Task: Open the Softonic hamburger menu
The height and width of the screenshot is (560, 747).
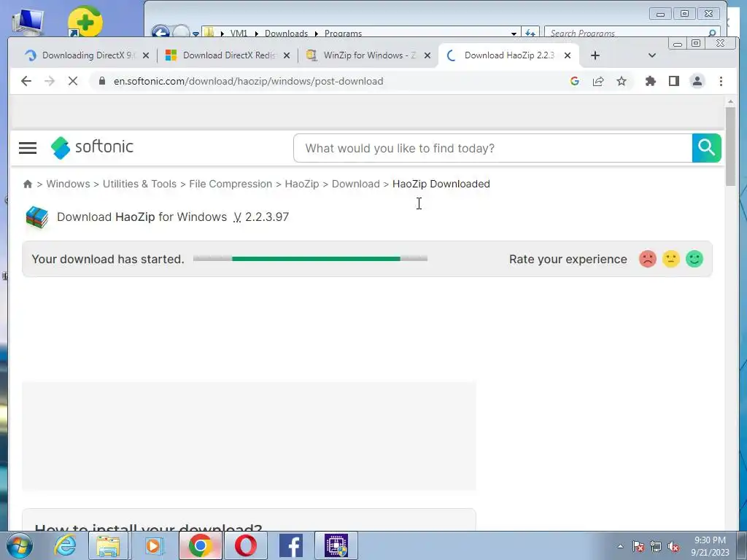Action: coord(28,147)
